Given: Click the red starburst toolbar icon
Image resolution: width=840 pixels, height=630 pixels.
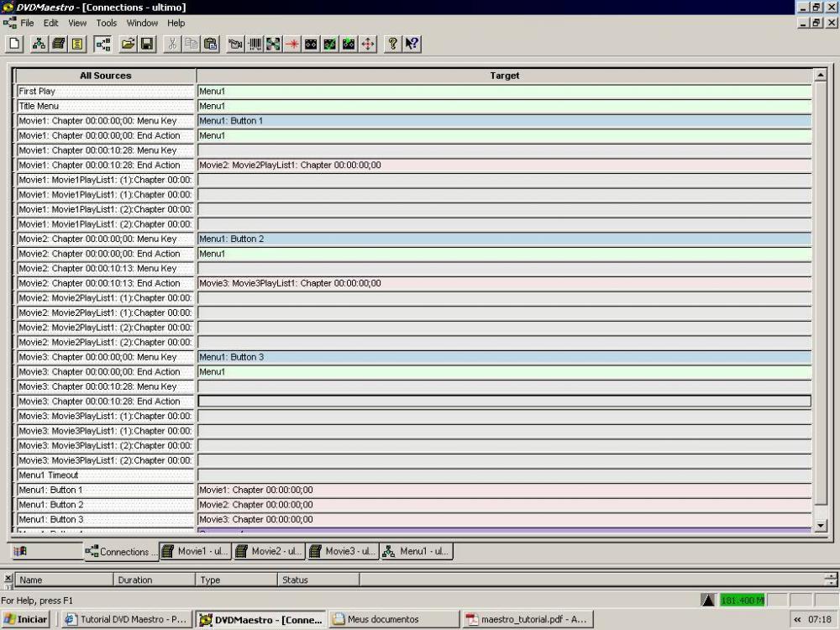Looking at the screenshot, I should pyautogui.click(x=292, y=44).
